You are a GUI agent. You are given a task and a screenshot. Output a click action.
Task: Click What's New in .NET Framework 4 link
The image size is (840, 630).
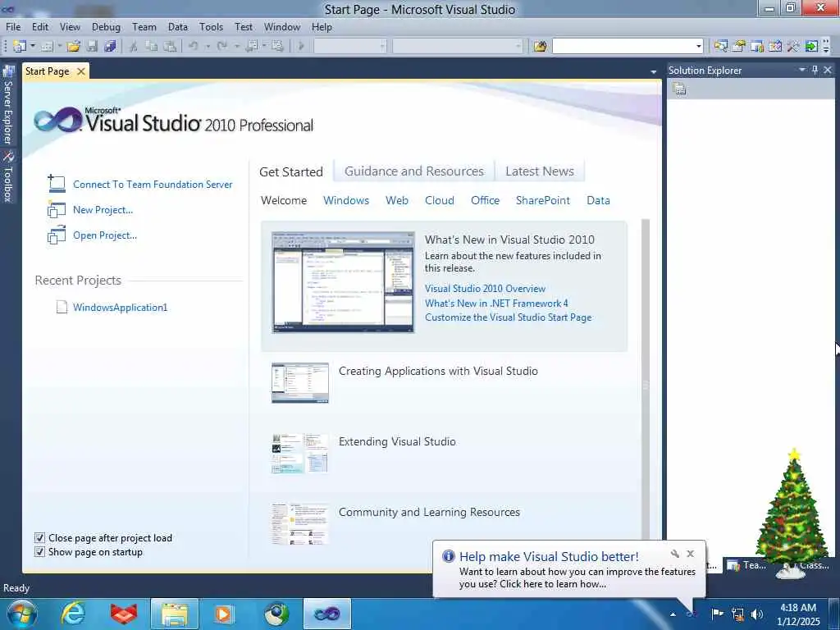pyautogui.click(x=496, y=304)
